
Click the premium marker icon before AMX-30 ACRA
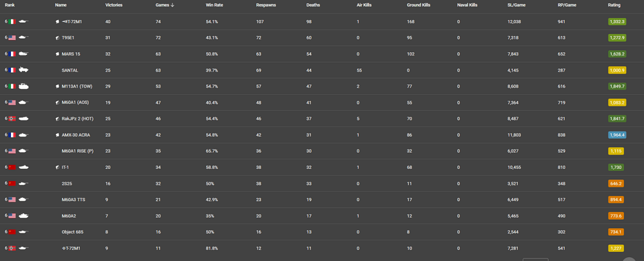coord(57,135)
